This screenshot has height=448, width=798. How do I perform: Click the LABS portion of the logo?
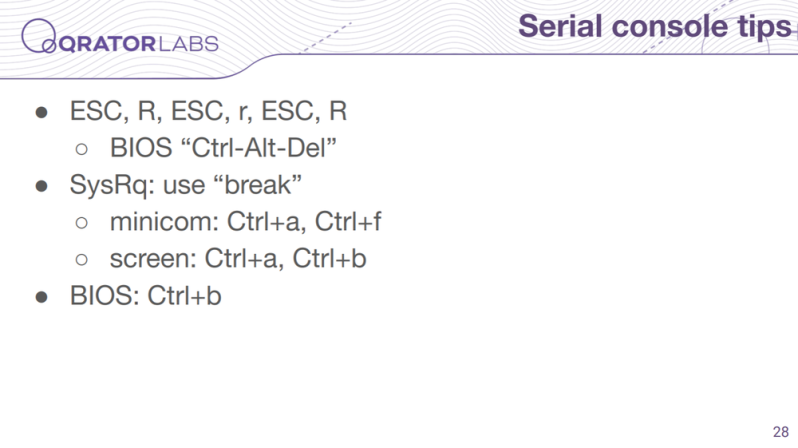coord(189,44)
